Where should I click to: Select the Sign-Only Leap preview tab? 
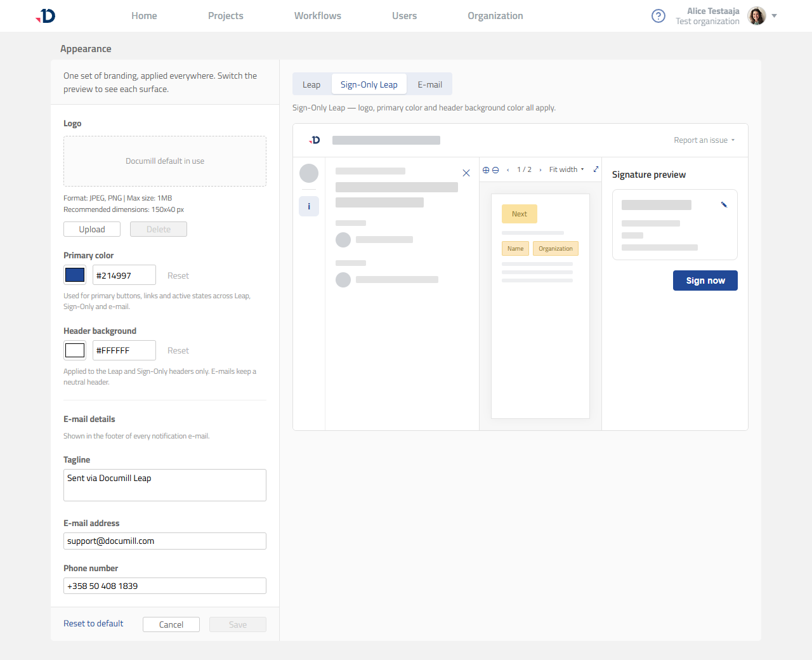[x=369, y=84]
